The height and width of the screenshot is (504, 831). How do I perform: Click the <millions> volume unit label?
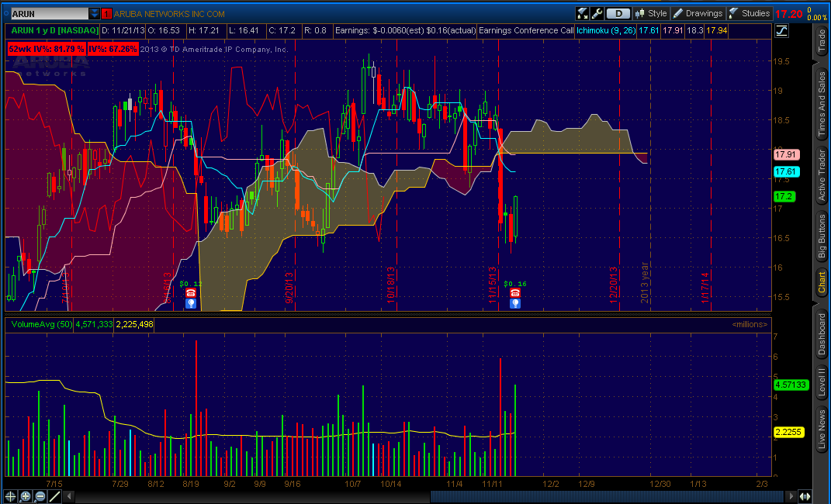[x=750, y=324]
